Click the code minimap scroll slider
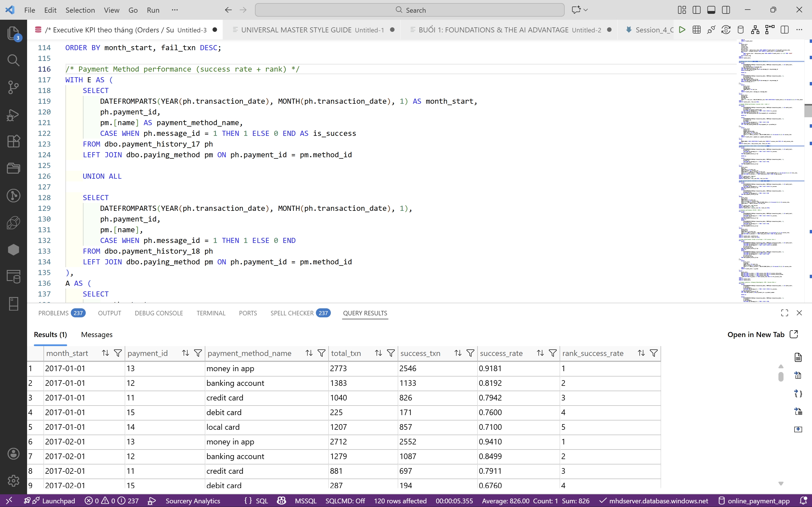This screenshot has height=507, width=812. point(808,111)
